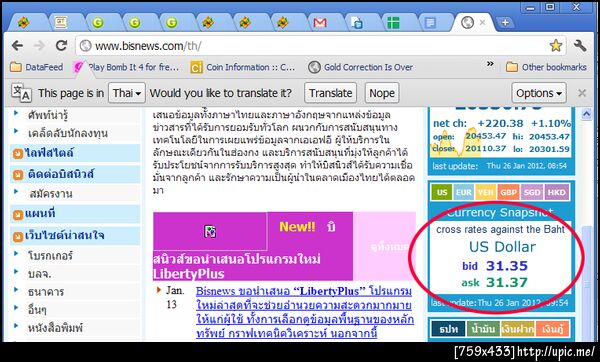Open the translate Options dropdown
The image size is (600, 362).
coord(539,93)
